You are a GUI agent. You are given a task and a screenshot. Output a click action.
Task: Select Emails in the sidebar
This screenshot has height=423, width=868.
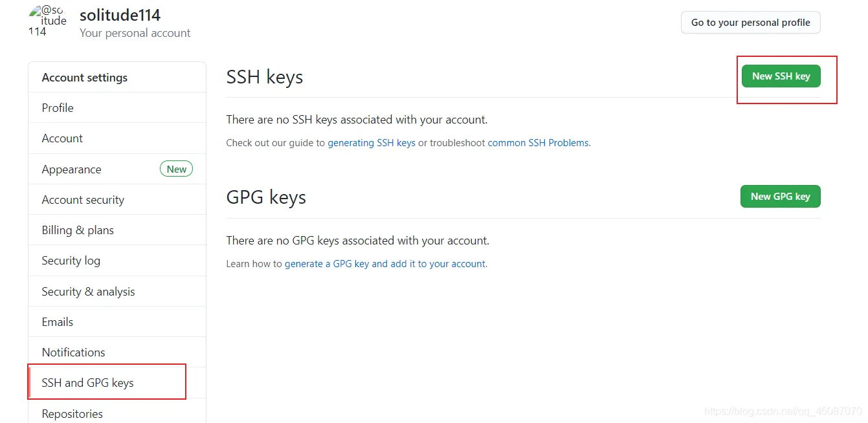pyautogui.click(x=57, y=322)
